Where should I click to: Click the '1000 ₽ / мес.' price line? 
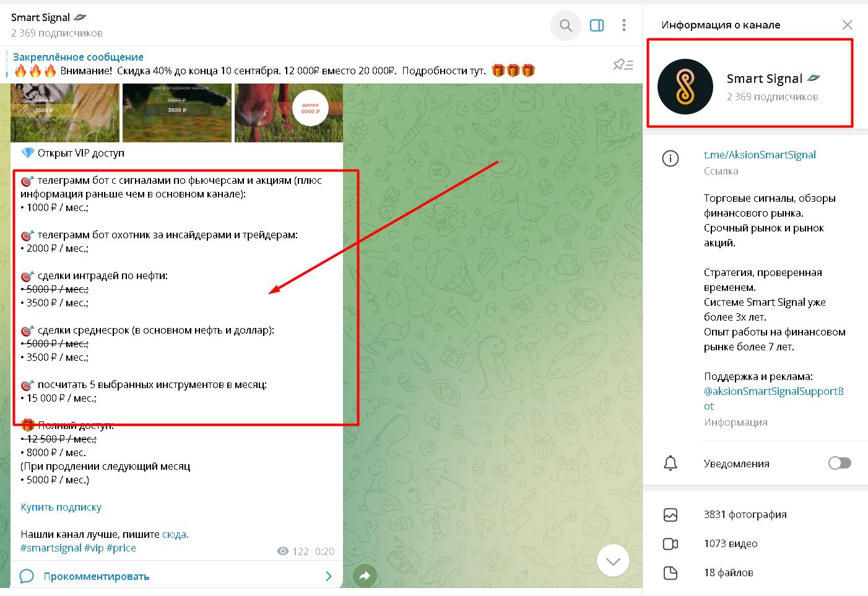(54, 207)
